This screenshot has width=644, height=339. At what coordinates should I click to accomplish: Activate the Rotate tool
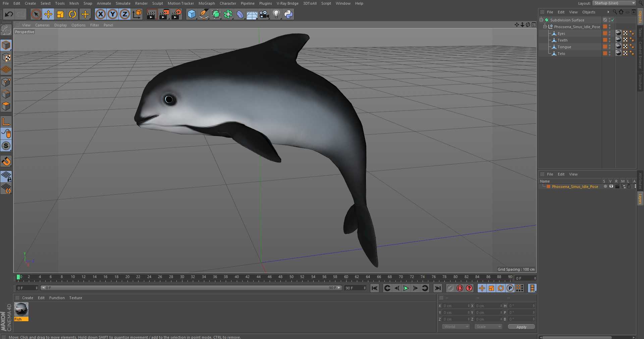[72, 14]
